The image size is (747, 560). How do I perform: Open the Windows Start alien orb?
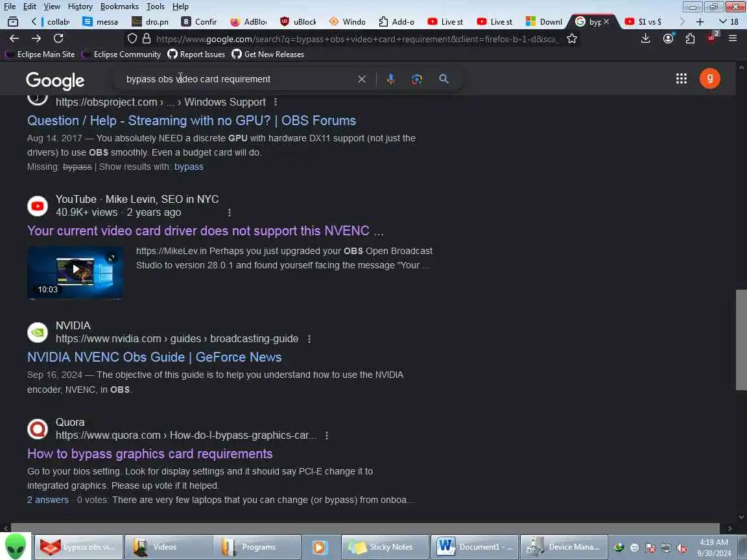[x=16, y=546]
